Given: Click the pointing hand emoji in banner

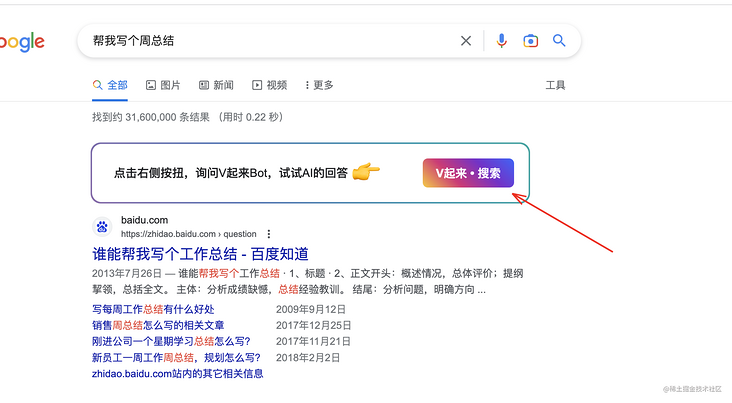Looking at the screenshot, I should [366, 171].
